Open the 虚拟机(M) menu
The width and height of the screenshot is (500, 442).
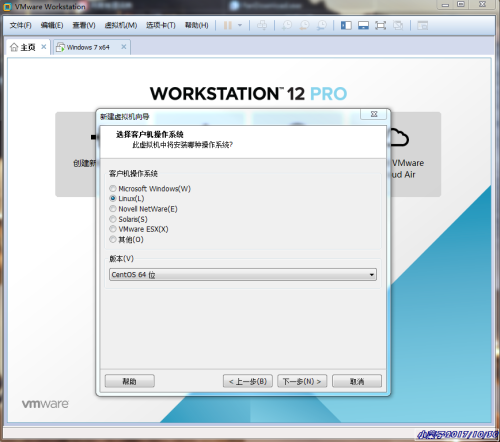(121, 25)
